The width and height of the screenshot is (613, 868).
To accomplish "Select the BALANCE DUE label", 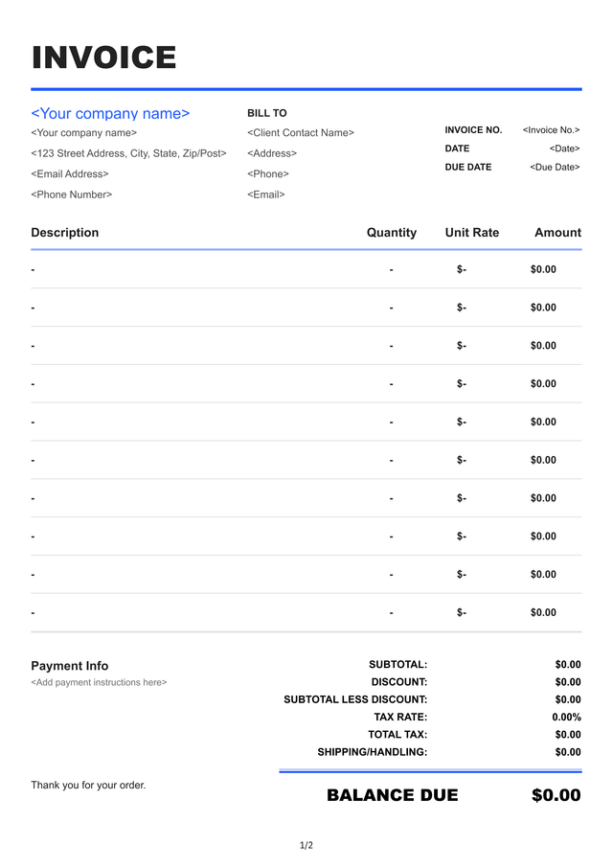I will click(x=393, y=795).
